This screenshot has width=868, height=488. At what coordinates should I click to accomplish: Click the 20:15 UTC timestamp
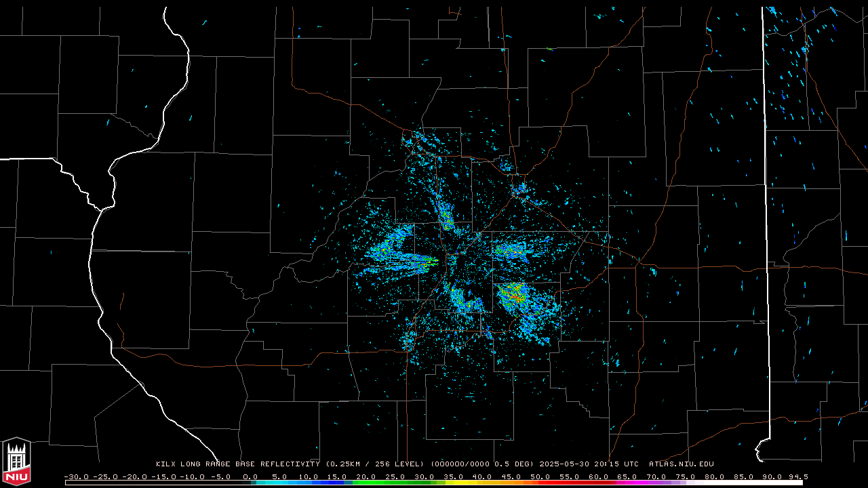[617, 464]
